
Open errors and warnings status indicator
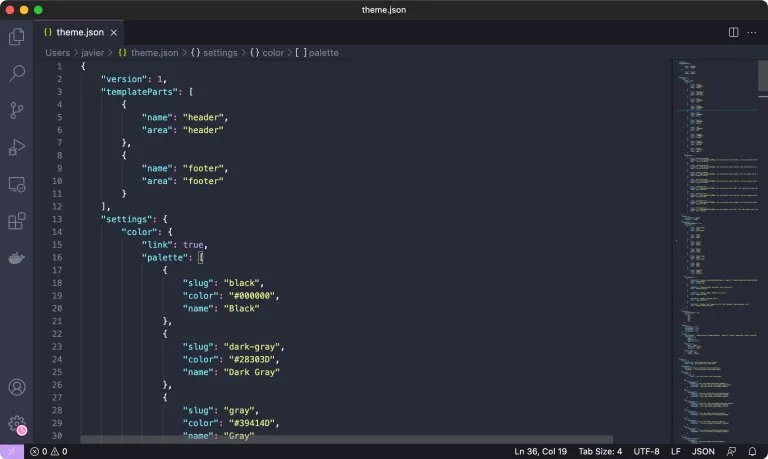(48, 451)
